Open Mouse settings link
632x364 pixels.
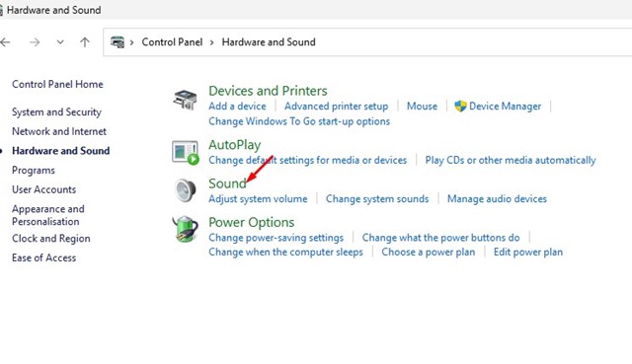[422, 106]
